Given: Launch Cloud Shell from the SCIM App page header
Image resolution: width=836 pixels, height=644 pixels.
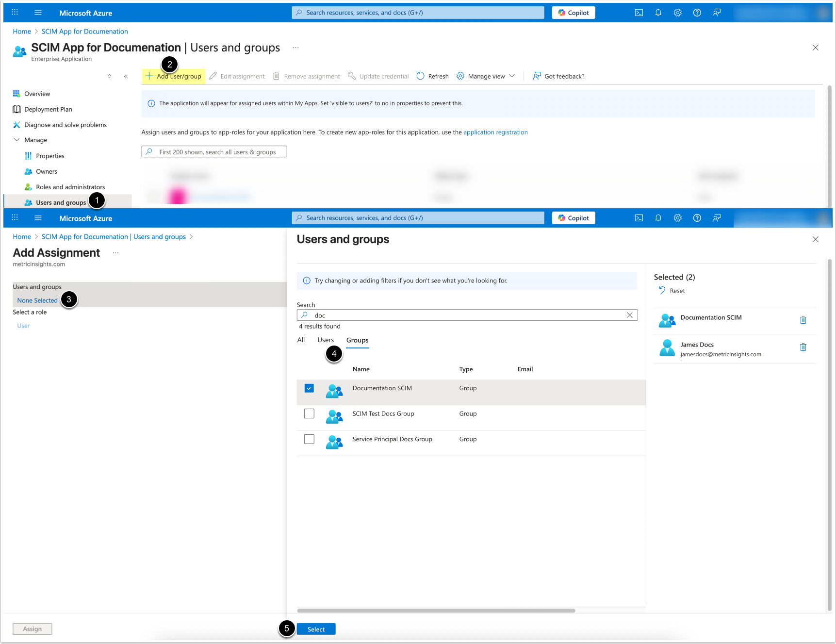Looking at the screenshot, I should click(x=639, y=13).
